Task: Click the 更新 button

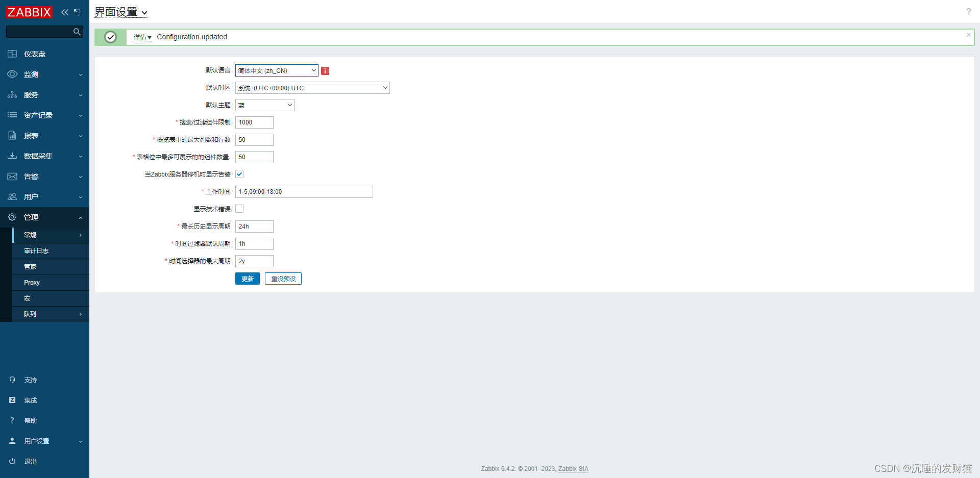Action: coord(248,279)
